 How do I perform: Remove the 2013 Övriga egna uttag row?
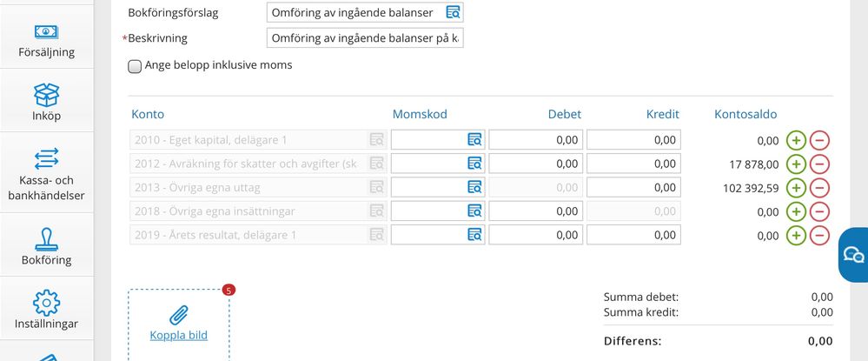tap(820, 187)
